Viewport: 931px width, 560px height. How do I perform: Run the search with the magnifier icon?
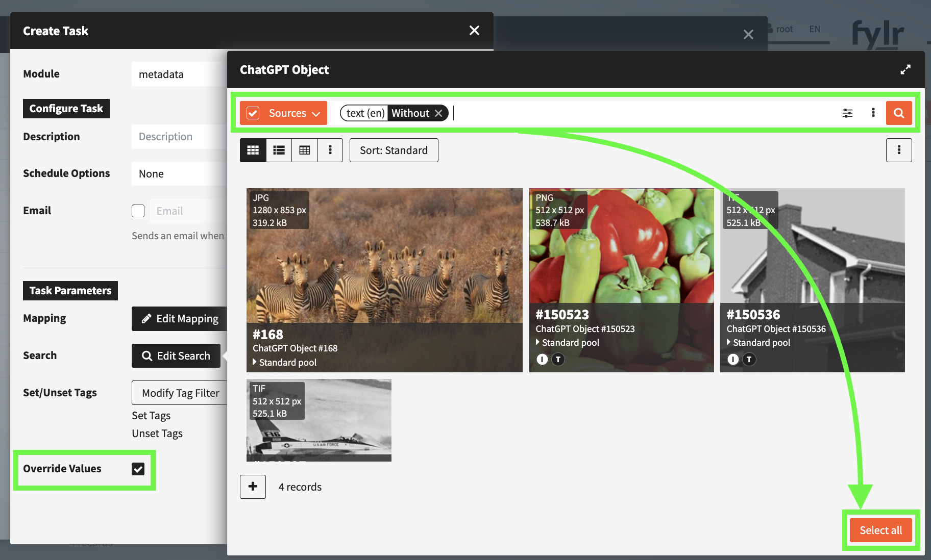pos(899,113)
